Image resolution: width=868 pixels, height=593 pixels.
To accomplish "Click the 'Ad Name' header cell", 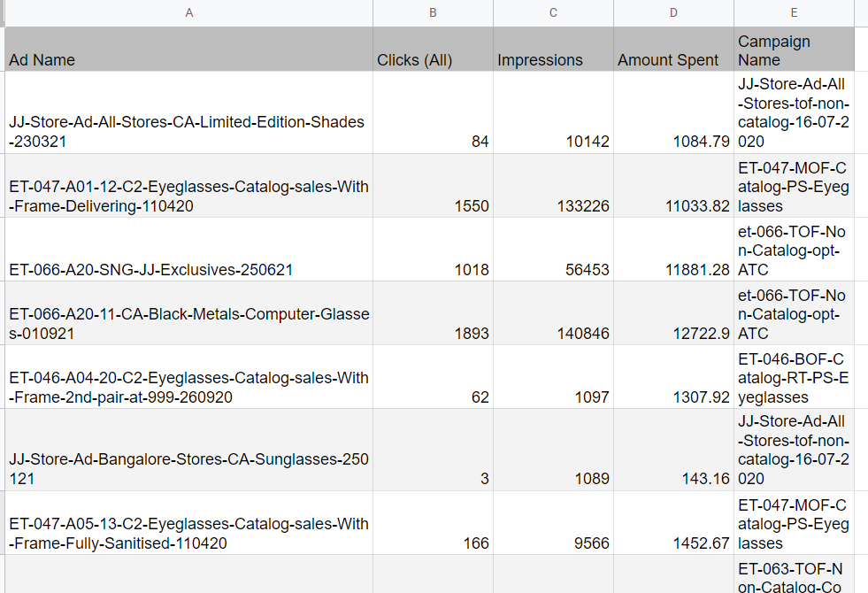I will tap(188, 49).
